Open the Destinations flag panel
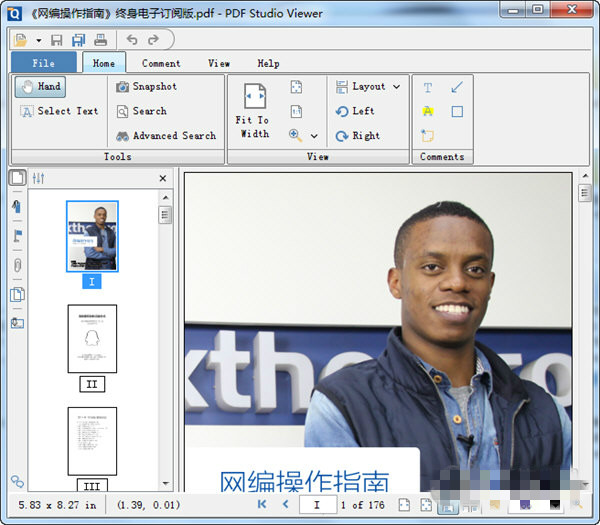Image resolution: width=600 pixels, height=525 pixels. (17, 236)
